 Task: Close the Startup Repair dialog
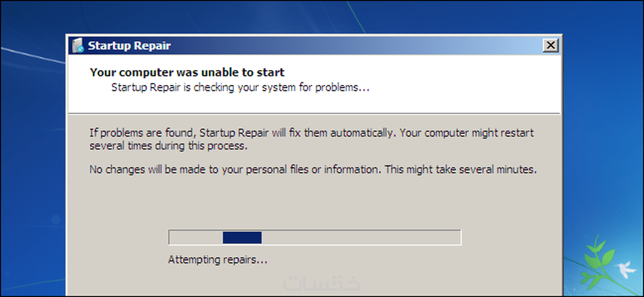[550, 45]
